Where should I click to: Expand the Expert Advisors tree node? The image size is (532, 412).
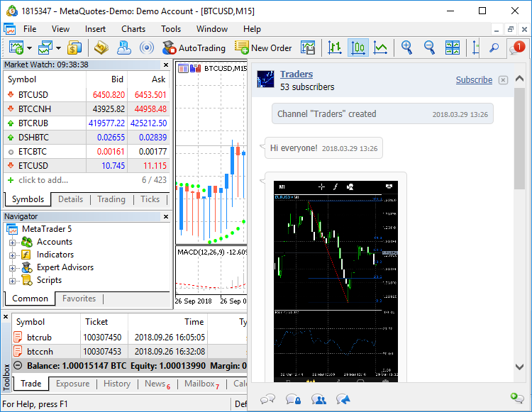12,267
